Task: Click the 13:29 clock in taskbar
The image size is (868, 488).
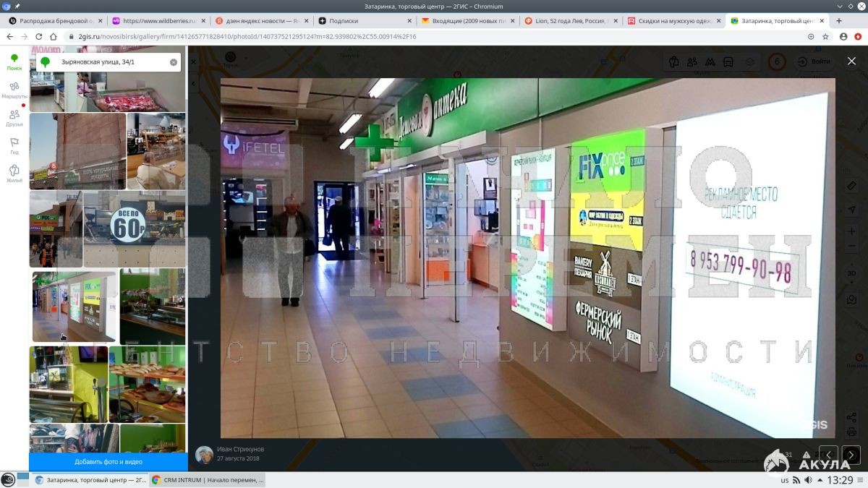Action: pos(840,480)
